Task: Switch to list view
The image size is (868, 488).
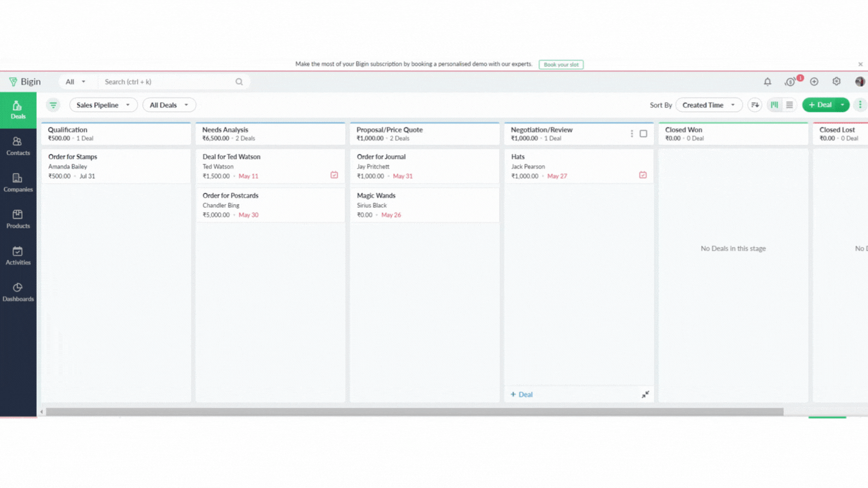Action: (789, 105)
